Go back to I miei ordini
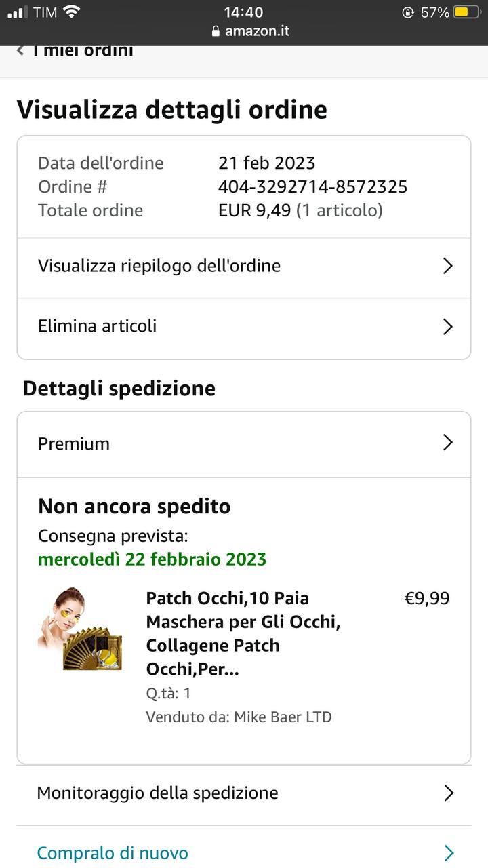The width and height of the screenshot is (488, 868). (x=83, y=51)
